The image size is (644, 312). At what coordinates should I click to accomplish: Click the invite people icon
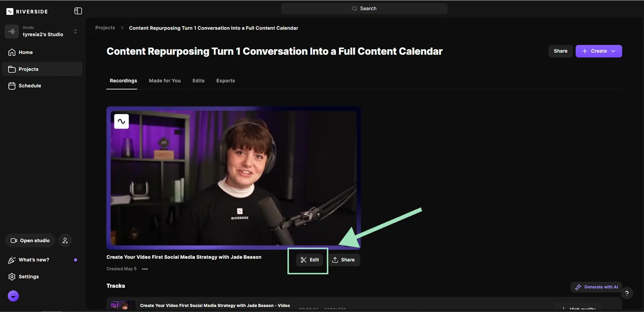coord(65,241)
